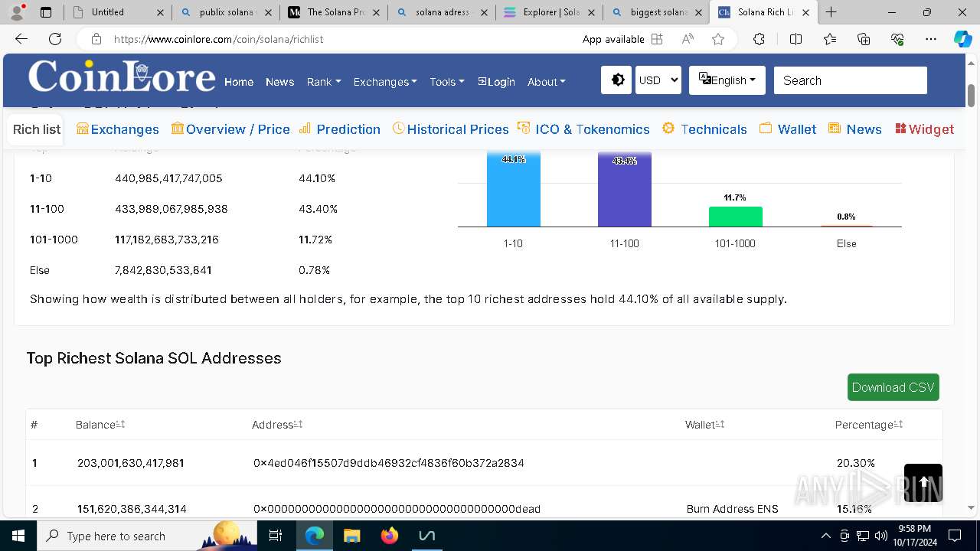Select the Rich list tab
The image size is (980, 551).
(x=37, y=129)
